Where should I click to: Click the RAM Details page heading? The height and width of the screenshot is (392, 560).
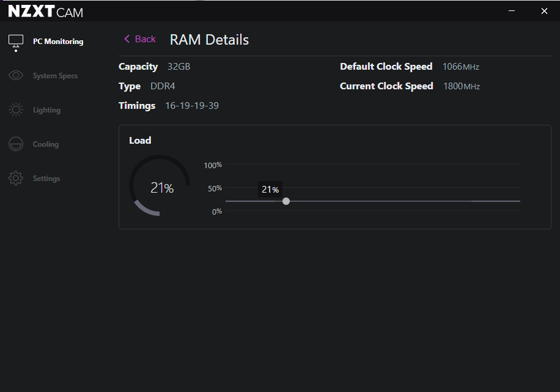click(209, 40)
